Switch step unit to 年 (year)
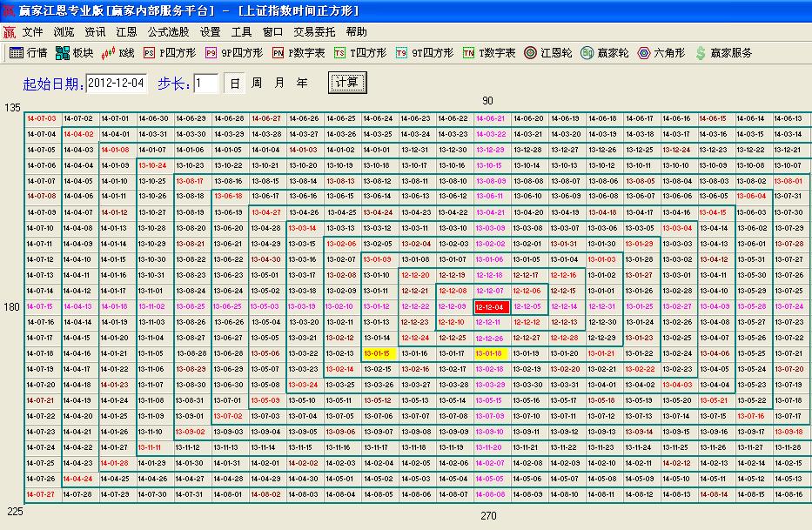 302,84
